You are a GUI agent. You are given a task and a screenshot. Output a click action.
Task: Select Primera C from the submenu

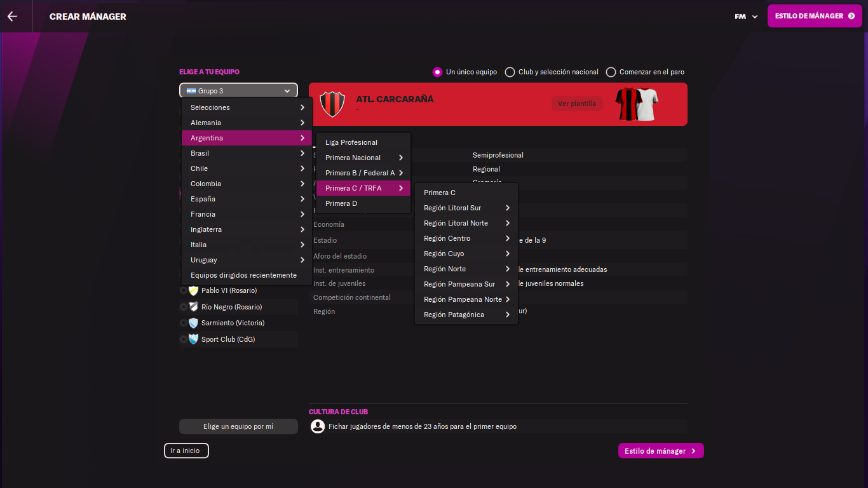pos(440,193)
